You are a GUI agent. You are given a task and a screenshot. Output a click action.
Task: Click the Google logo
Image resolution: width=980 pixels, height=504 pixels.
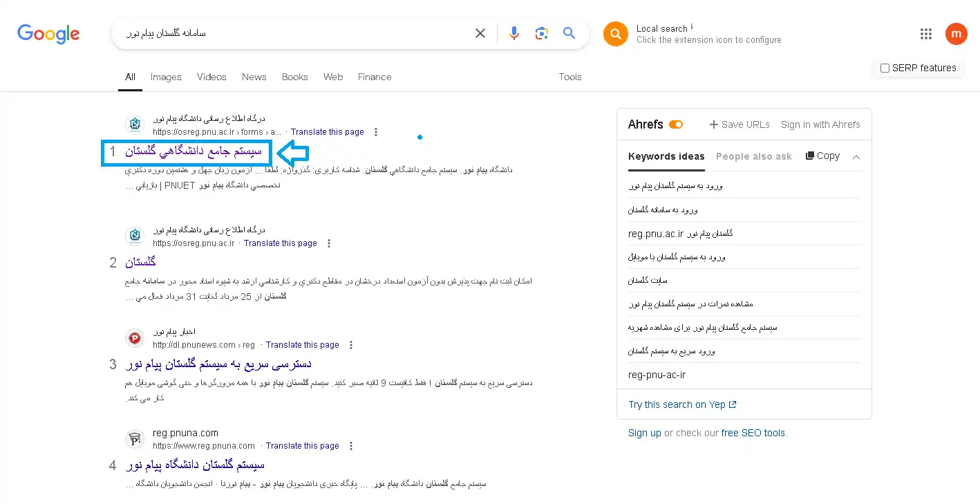click(48, 33)
